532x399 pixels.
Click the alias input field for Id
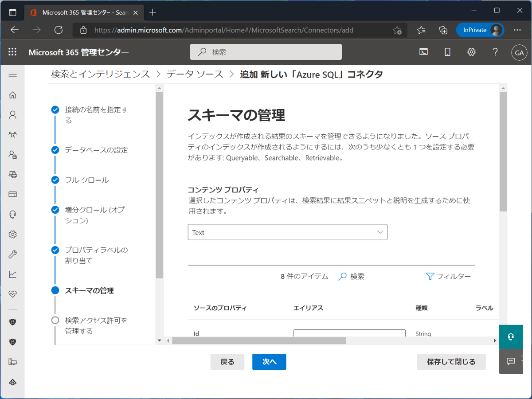349,333
